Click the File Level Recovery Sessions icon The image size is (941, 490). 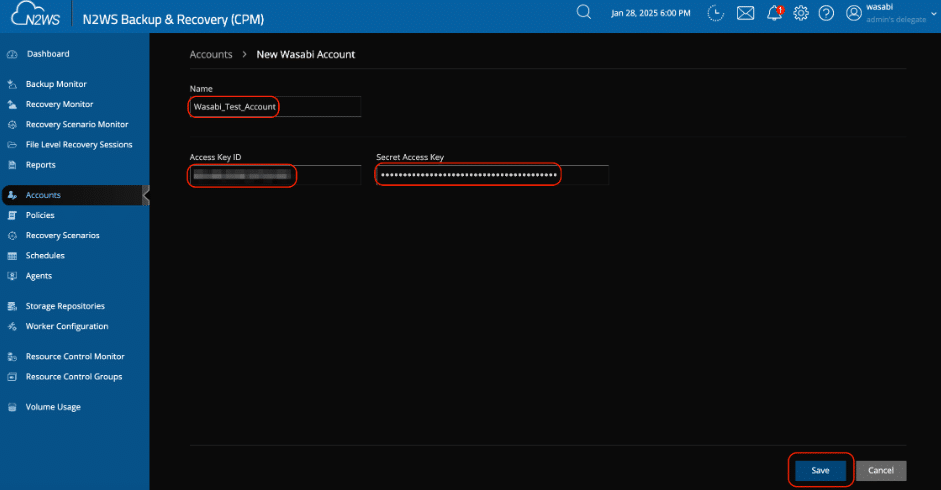tap(12, 145)
